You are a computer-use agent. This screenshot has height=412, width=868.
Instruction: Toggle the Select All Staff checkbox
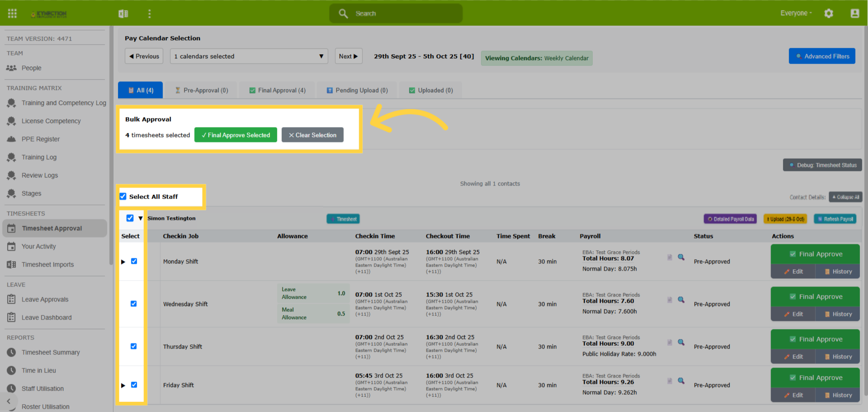123,196
